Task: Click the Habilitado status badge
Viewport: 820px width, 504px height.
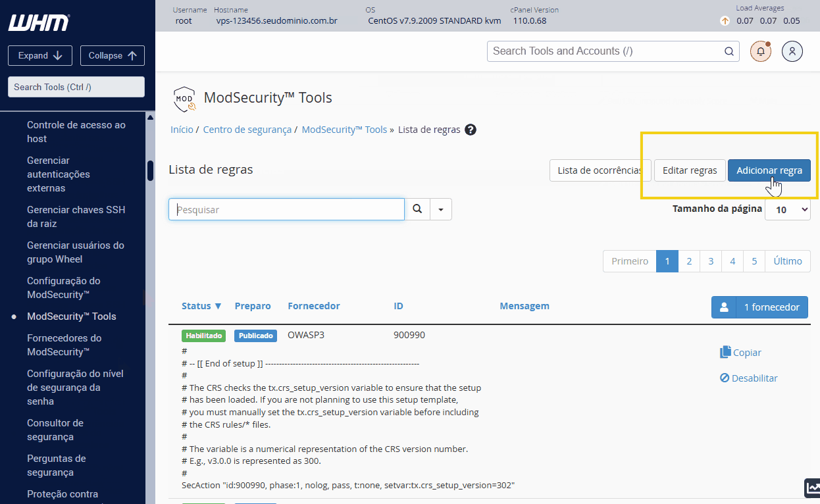Action: click(204, 336)
